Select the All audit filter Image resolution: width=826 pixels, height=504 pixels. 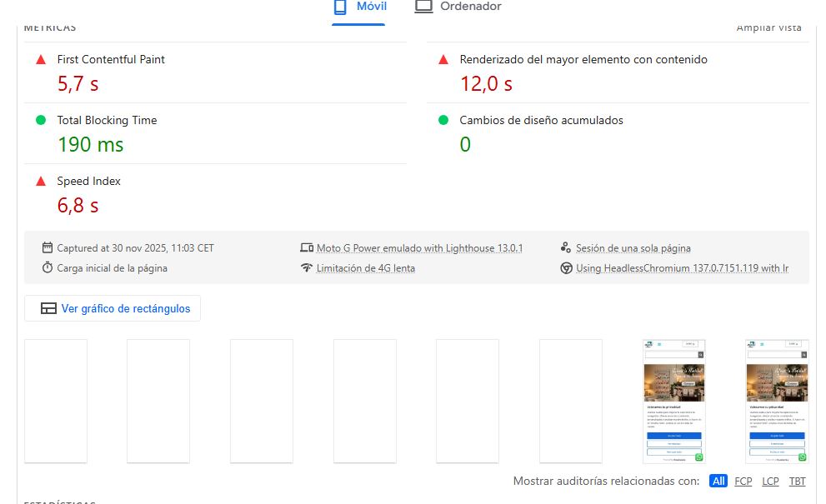click(718, 482)
